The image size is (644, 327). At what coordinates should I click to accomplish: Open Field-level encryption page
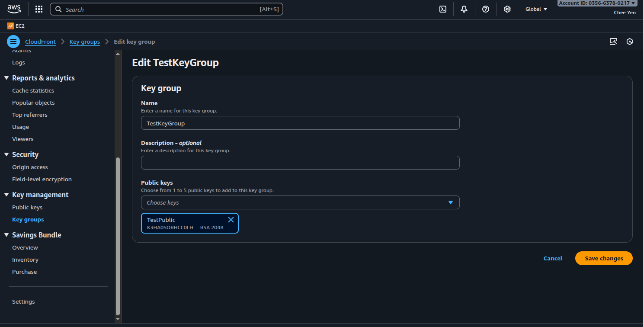click(42, 179)
